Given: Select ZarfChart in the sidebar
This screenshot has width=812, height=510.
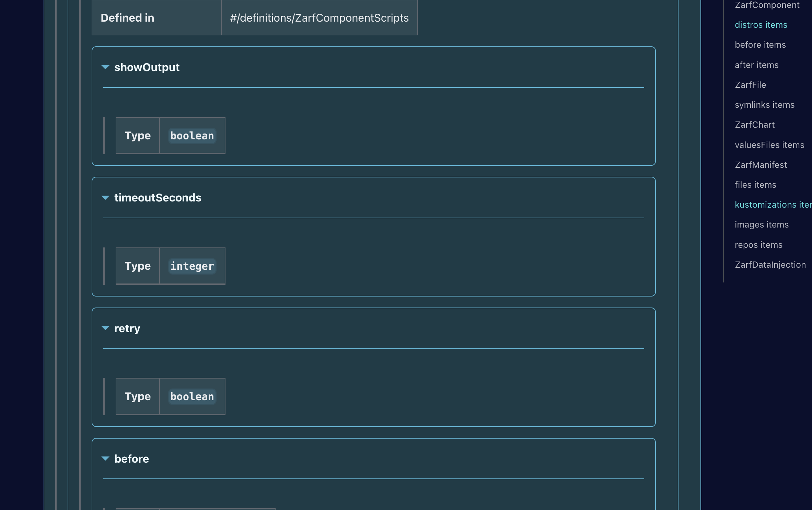Looking at the screenshot, I should [755, 125].
